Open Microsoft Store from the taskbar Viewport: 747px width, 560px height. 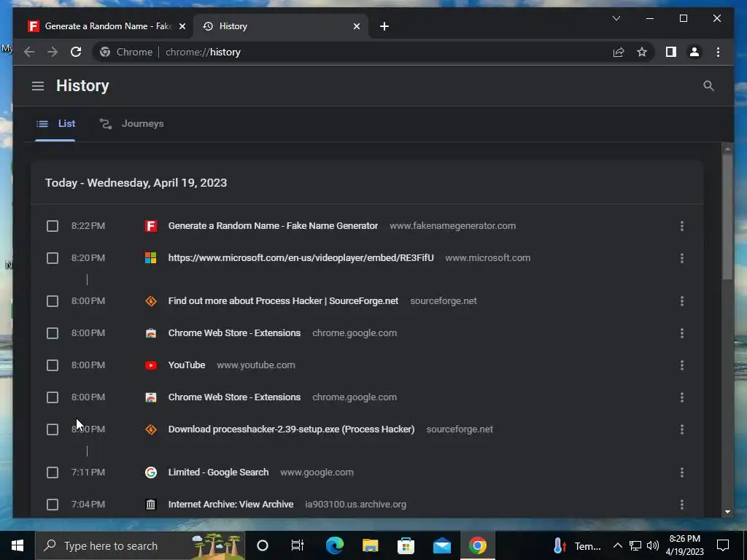coord(406,545)
